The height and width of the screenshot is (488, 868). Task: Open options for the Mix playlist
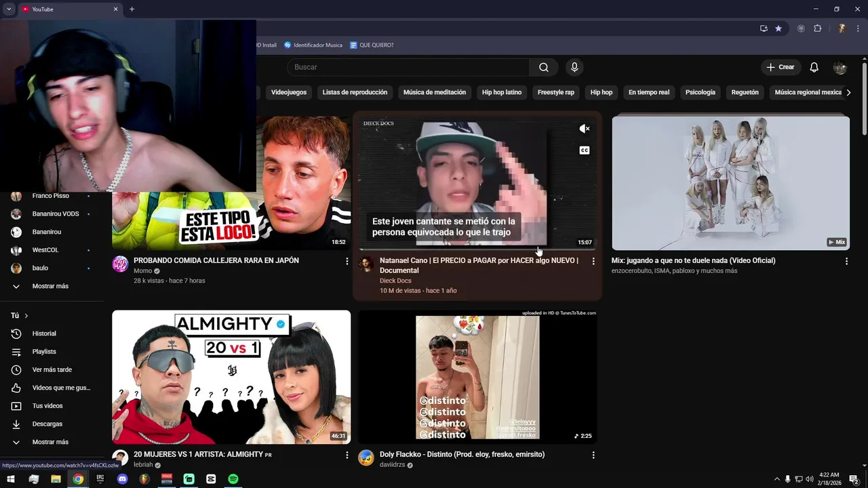846,261
